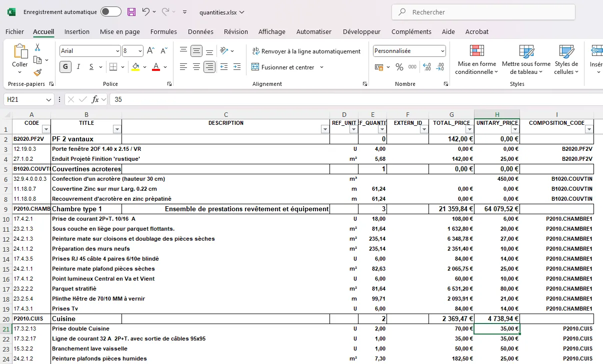
Task: Click Renvoyer à la ligne automatiquement
Action: point(305,51)
